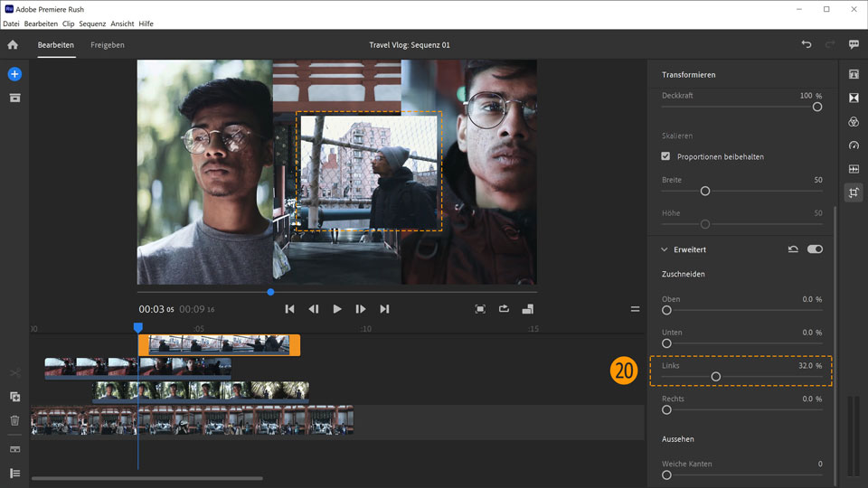Viewport: 868px width, 488px height.
Task: Open the Transitions panel icon
Action: point(854,99)
